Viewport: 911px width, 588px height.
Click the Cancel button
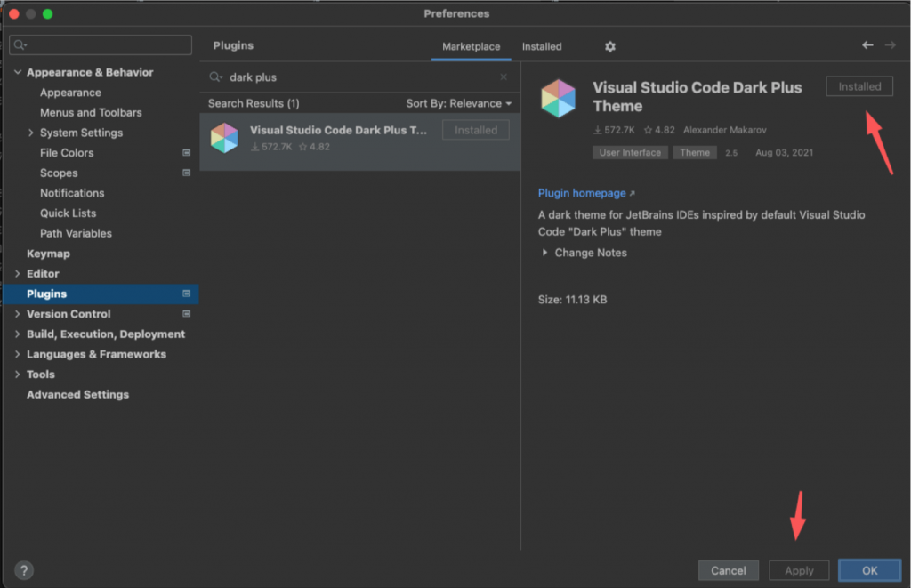tap(729, 570)
